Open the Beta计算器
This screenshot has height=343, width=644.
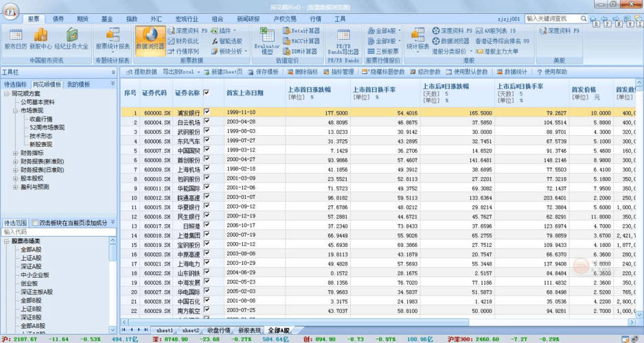(x=301, y=31)
